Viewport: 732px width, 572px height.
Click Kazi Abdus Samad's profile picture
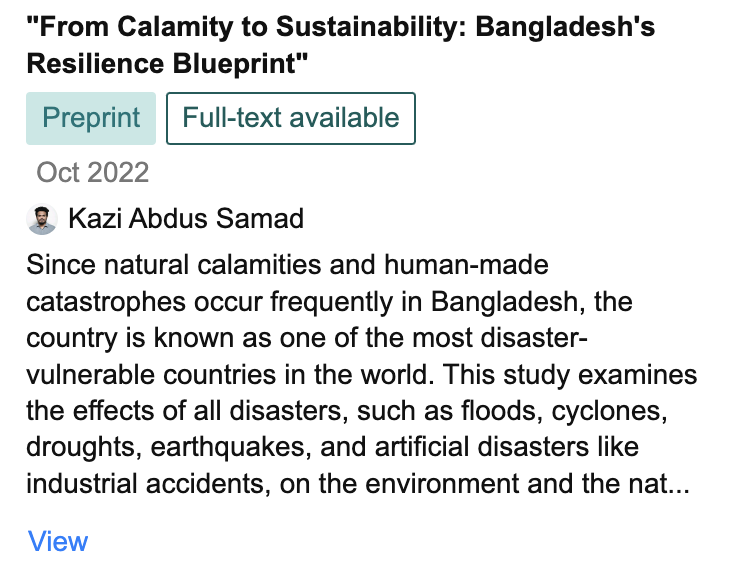(x=42, y=219)
